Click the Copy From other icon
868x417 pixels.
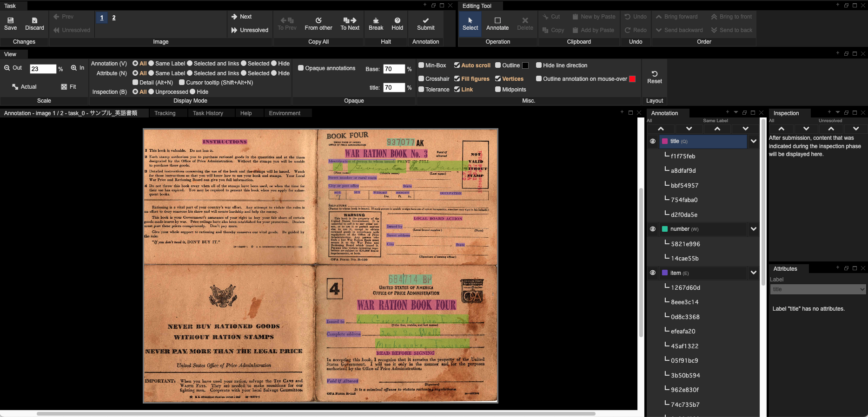(x=318, y=20)
